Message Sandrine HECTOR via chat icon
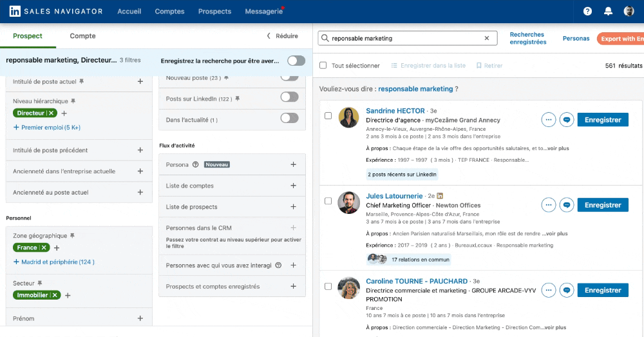Screen dimensions: 644x337 [566, 120]
